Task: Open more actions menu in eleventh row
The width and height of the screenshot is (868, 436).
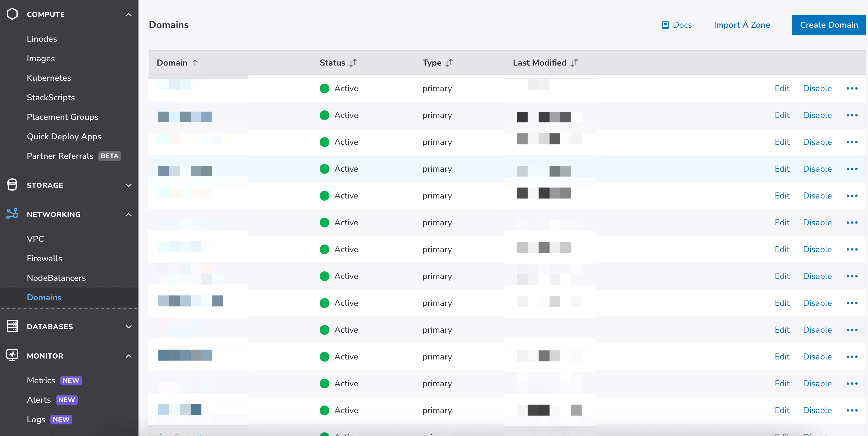Action: click(x=852, y=356)
